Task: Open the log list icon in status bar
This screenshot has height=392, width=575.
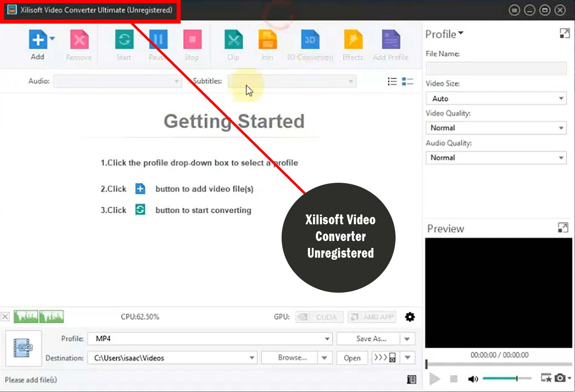Action: pyautogui.click(x=411, y=379)
